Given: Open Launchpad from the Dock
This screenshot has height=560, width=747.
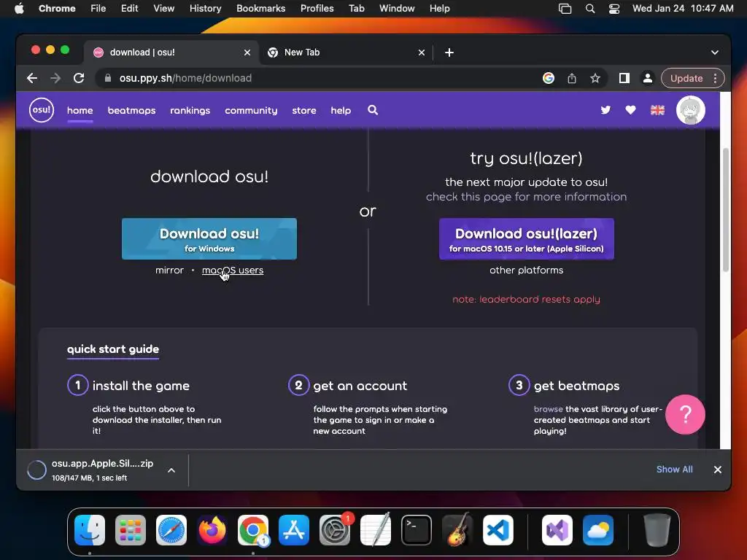Looking at the screenshot, I should pos(131,530).
